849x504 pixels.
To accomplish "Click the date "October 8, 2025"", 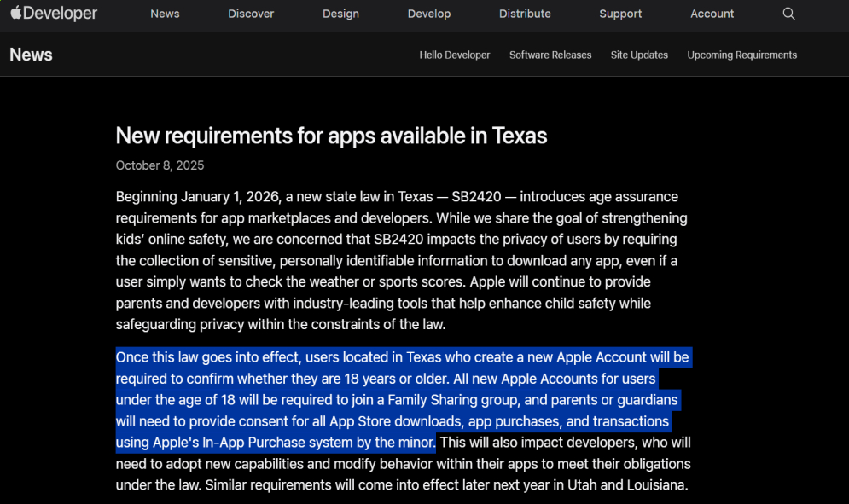I will pos(160,165).
